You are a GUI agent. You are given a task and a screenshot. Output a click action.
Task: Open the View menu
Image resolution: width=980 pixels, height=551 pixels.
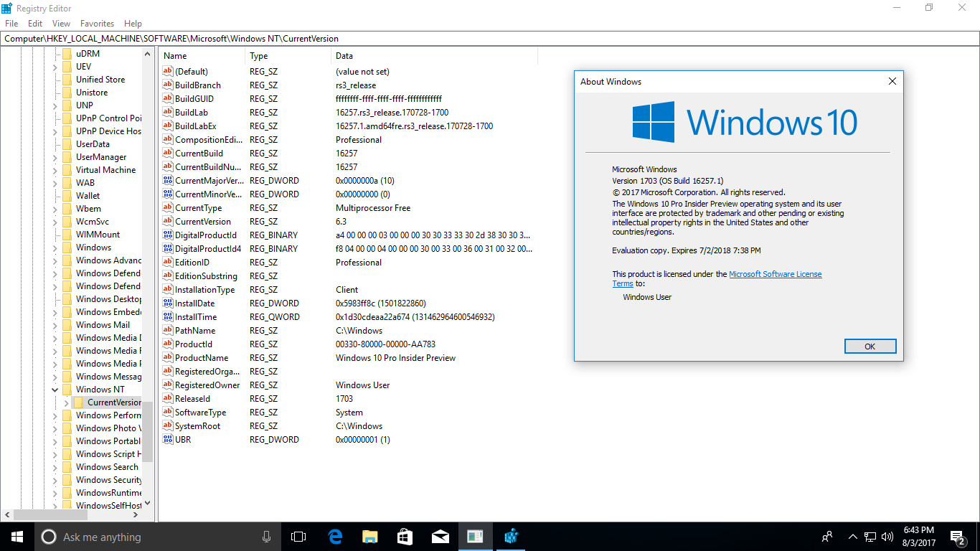[61, 24]
